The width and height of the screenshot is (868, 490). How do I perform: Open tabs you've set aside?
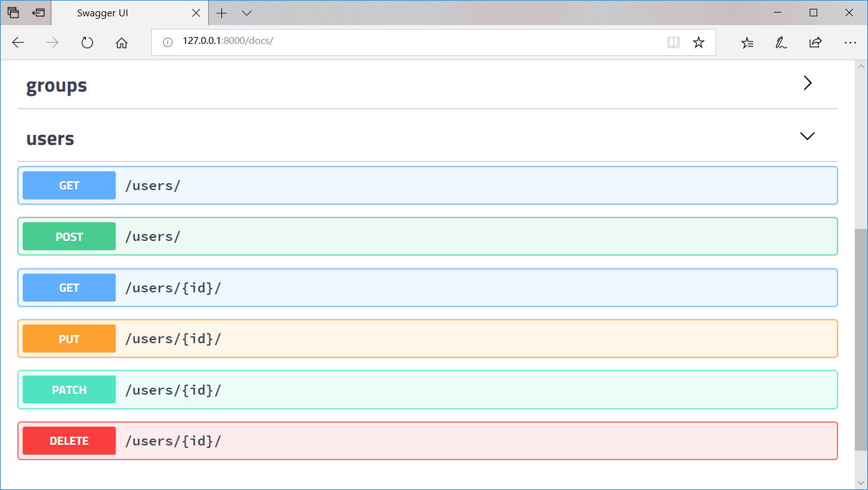(x=13, y=13)
